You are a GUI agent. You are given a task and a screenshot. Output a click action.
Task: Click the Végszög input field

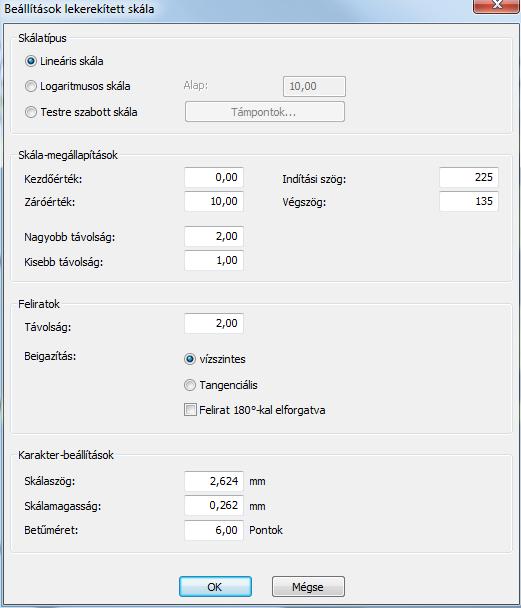click(x=469, y=201)
